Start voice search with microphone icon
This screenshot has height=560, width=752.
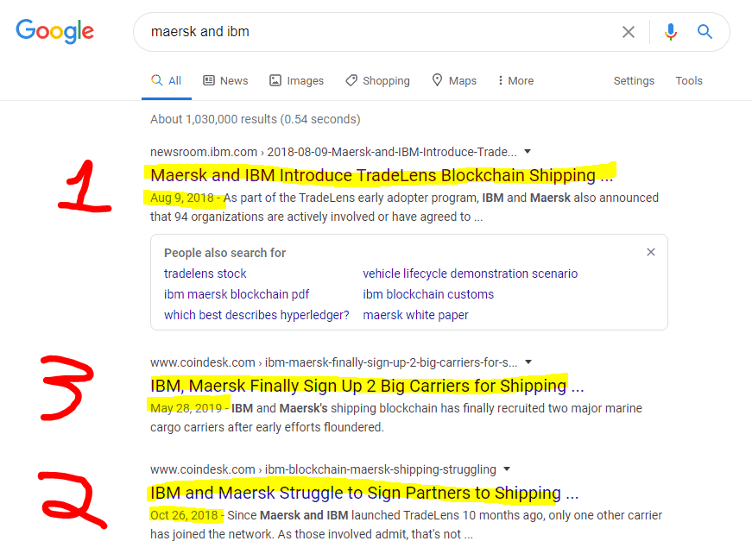coord(671,32)
